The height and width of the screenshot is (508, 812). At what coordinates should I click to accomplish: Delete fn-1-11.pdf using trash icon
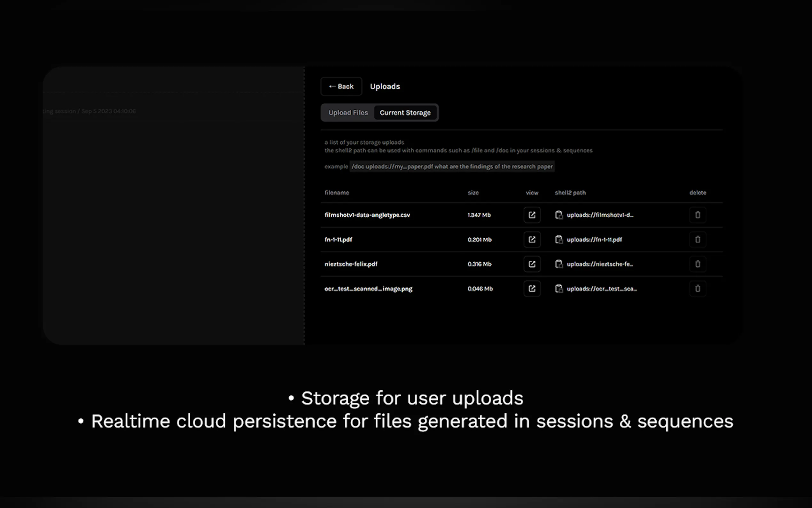point(698,240)
